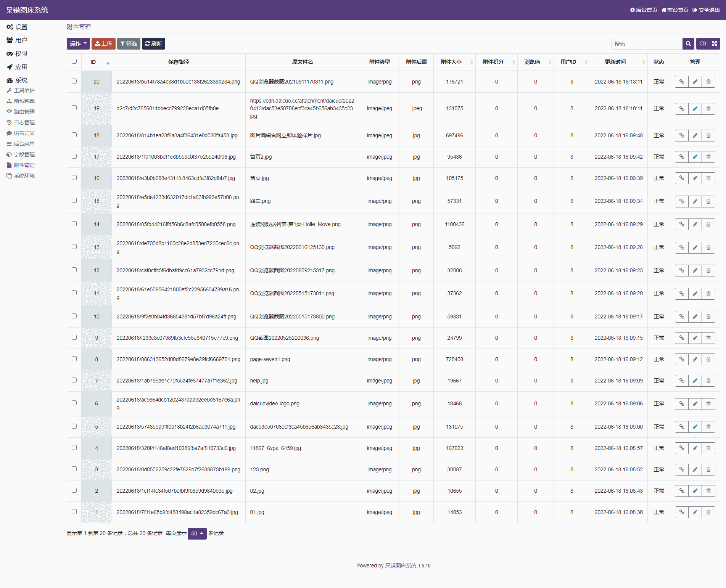
Task: Delete the page-seven1.png attachment
Action: (708, 359)
